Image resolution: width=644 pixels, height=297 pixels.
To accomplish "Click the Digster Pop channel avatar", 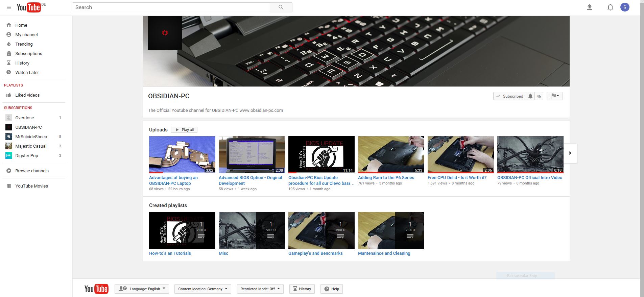I will click(9, 155).
